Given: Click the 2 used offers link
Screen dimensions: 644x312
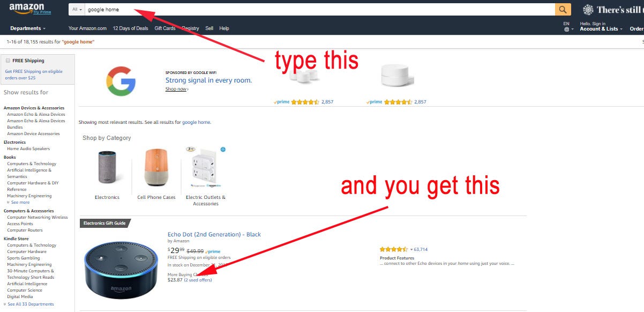Looking at the screenshot, I should [x=198, y=280].
